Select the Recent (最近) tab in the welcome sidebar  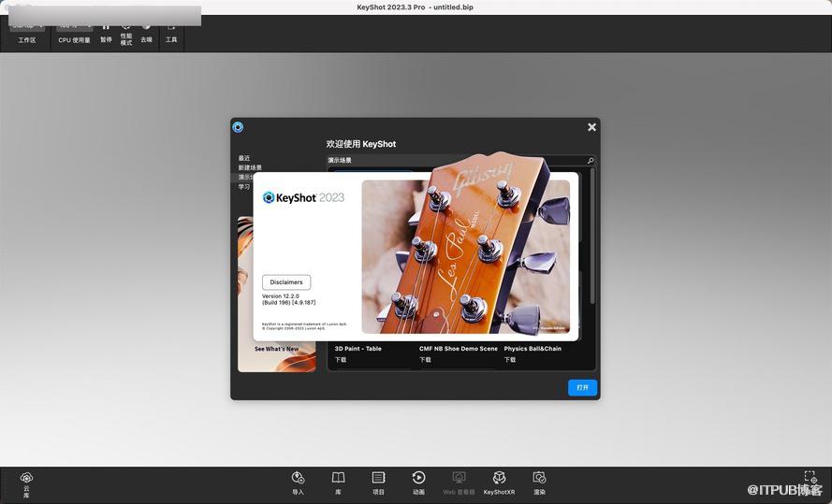(244, 158)
